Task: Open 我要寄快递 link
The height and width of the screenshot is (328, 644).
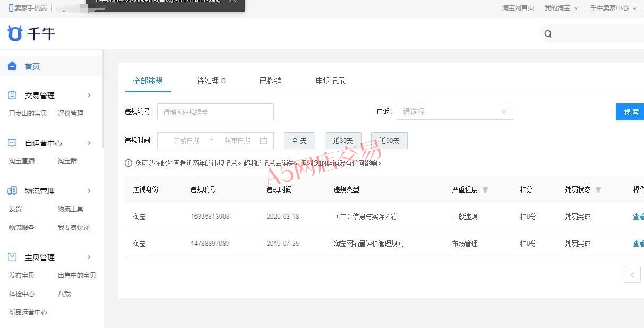Action: point(74,227)
